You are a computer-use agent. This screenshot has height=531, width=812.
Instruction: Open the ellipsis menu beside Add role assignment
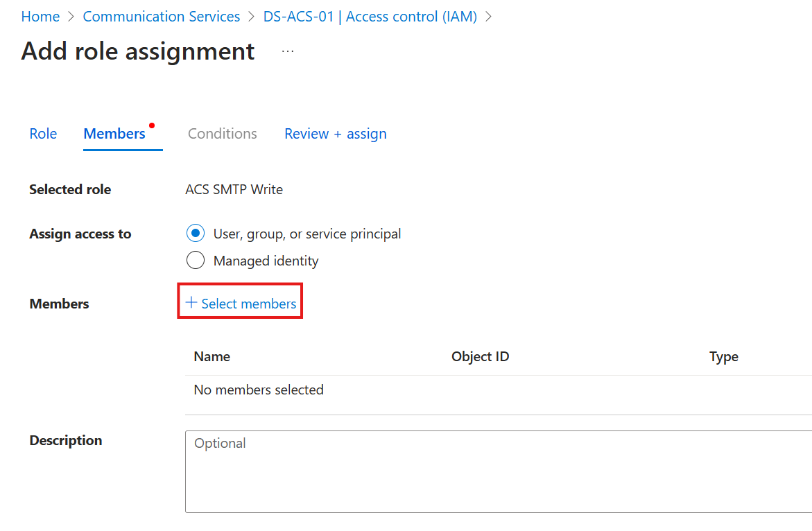(288, 52)
